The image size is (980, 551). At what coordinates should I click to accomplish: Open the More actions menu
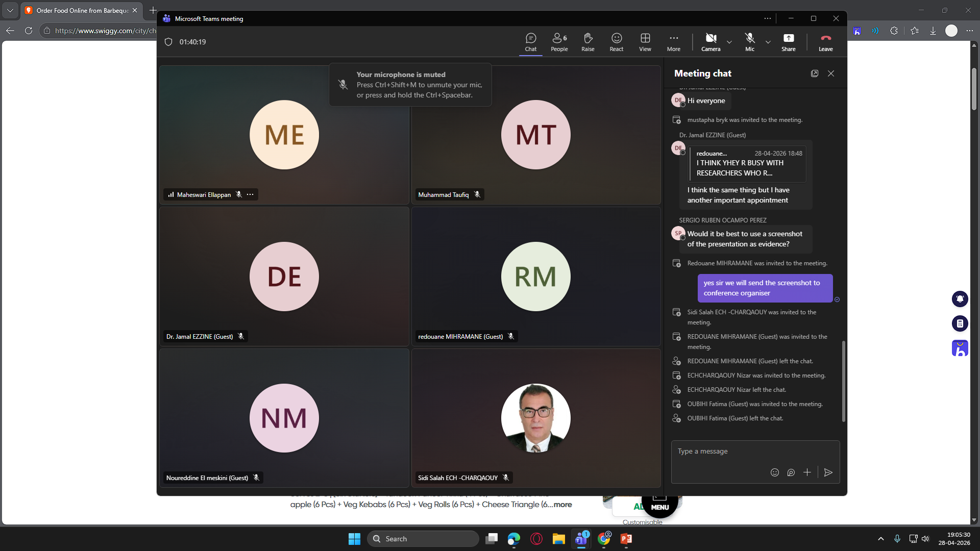pos(674,42)
